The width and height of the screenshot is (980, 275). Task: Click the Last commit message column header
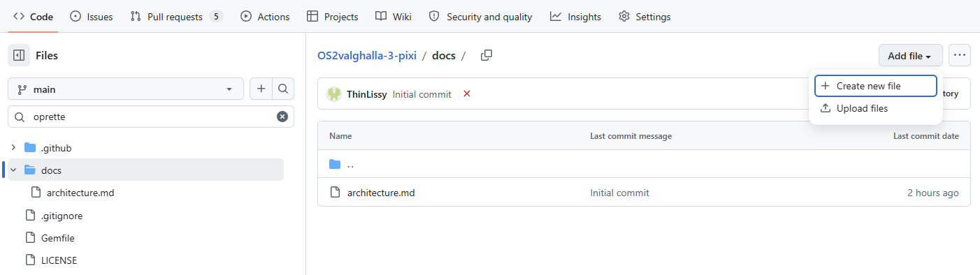pyautogui.click(x=630, y=136)
